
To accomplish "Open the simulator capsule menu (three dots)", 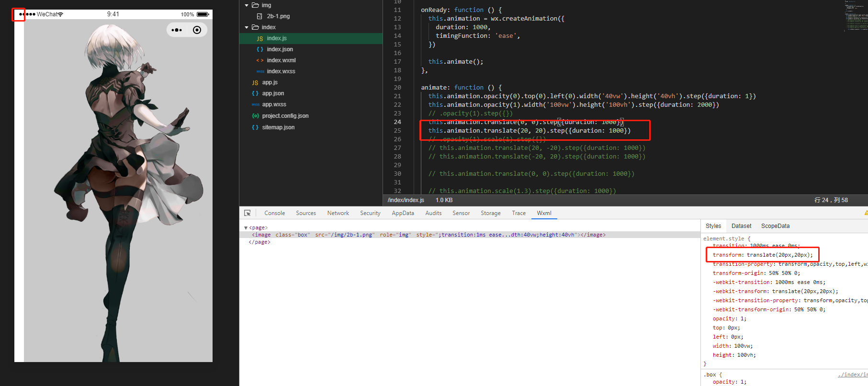I will click(x=177, y=30).
